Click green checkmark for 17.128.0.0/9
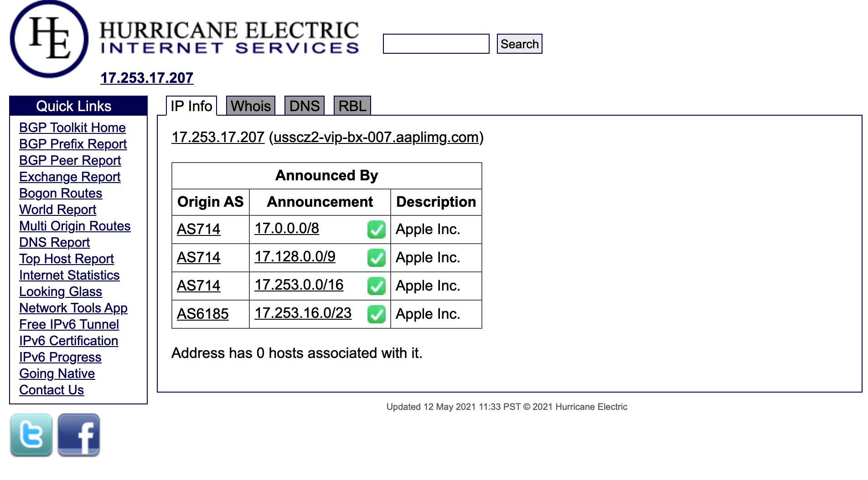 (377, 258)
